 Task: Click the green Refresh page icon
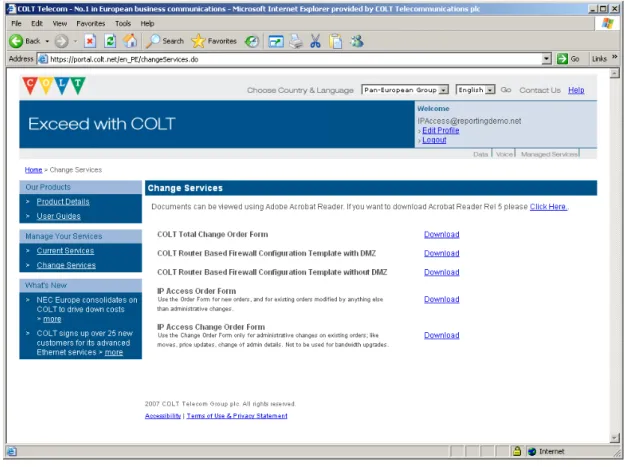coord(110,41)
